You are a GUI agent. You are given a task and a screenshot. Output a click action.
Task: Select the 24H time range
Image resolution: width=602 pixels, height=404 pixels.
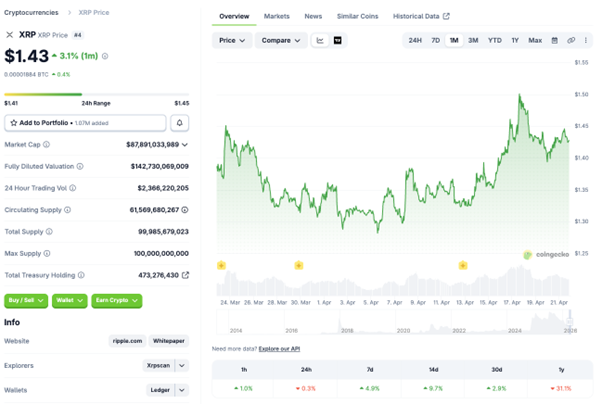pyautogui.click(x=415, y=40)
